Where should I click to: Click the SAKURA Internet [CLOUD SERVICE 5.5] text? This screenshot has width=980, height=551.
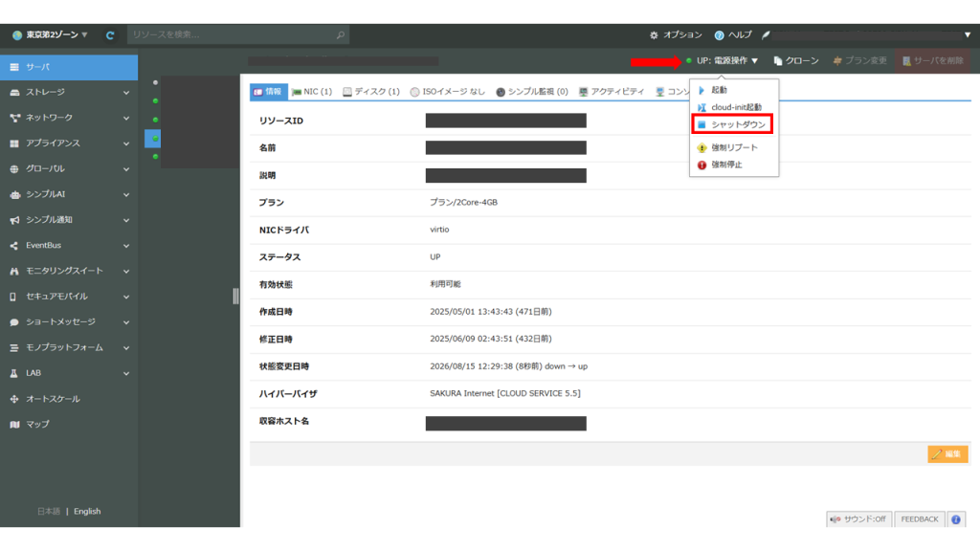click(505, 393)
